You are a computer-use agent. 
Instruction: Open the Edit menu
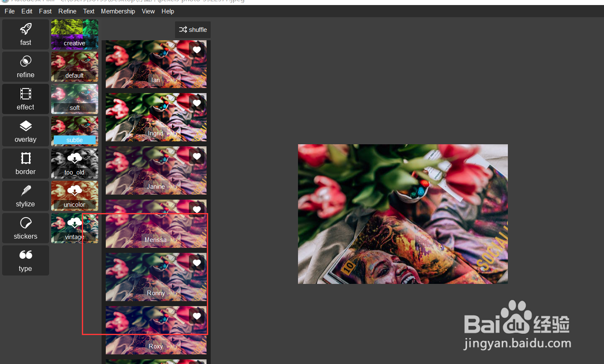[x=27, y=11]
